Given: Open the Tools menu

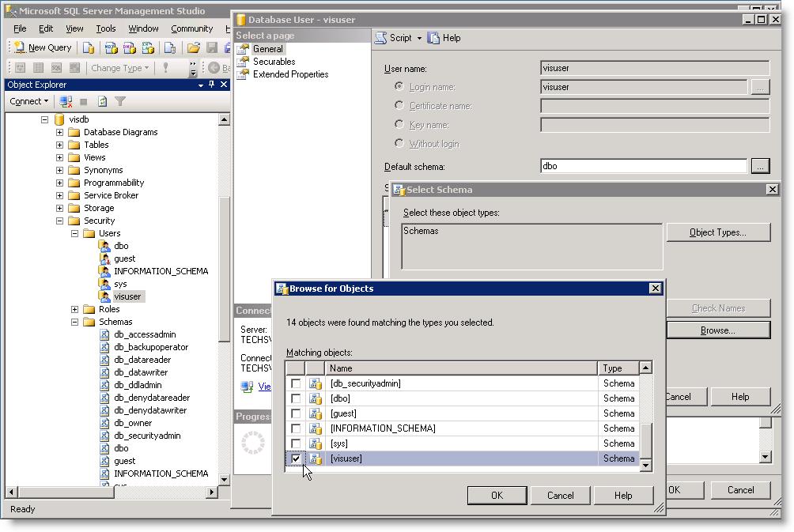Looking at the screenshot, I should coord(106,28).
